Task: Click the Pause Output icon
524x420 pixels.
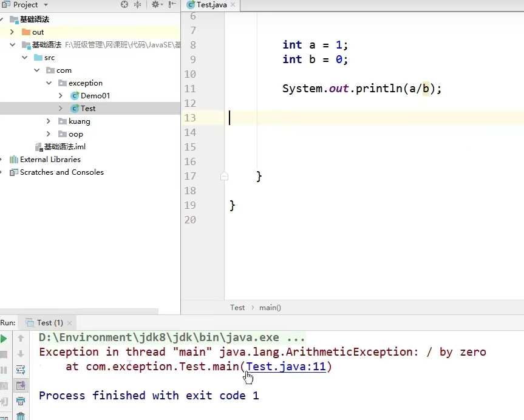Action: (4, 370)
